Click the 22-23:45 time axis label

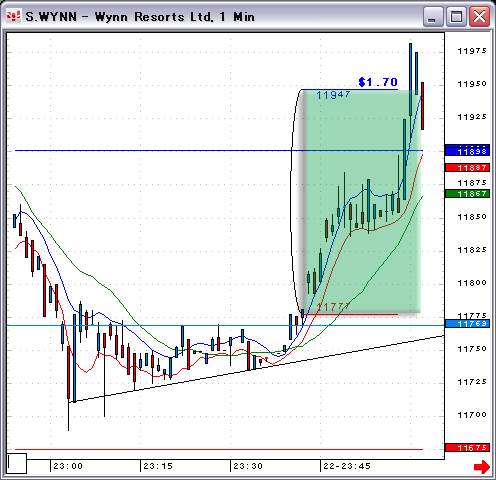[347, 466]
